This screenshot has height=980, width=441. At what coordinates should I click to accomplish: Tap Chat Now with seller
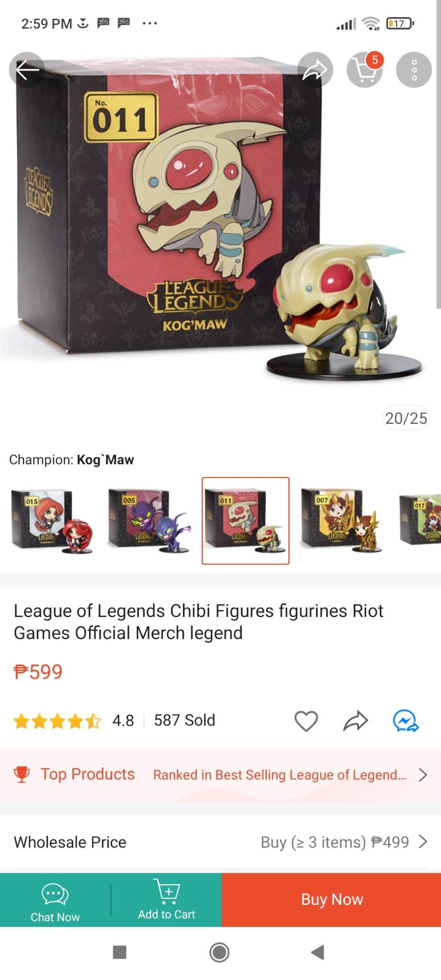click(x=55, y=900)
